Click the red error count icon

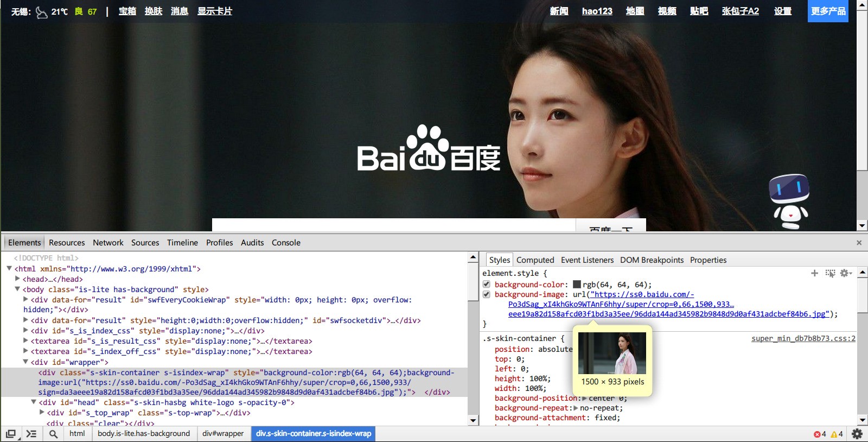pos(817,434)
